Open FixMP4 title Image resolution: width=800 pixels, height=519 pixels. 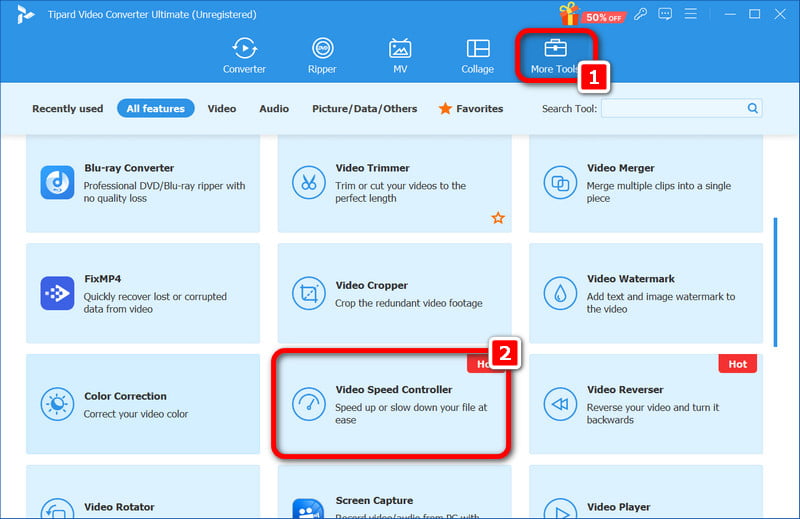click(x=103, y=279)
